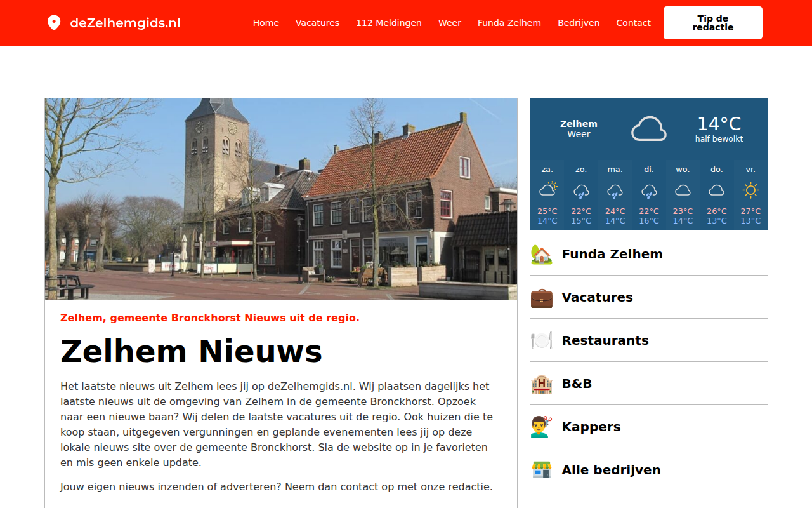The image size is (812, 508).
Task: Open the Restaurants sidebar link
Action: (x=605, y=340)
